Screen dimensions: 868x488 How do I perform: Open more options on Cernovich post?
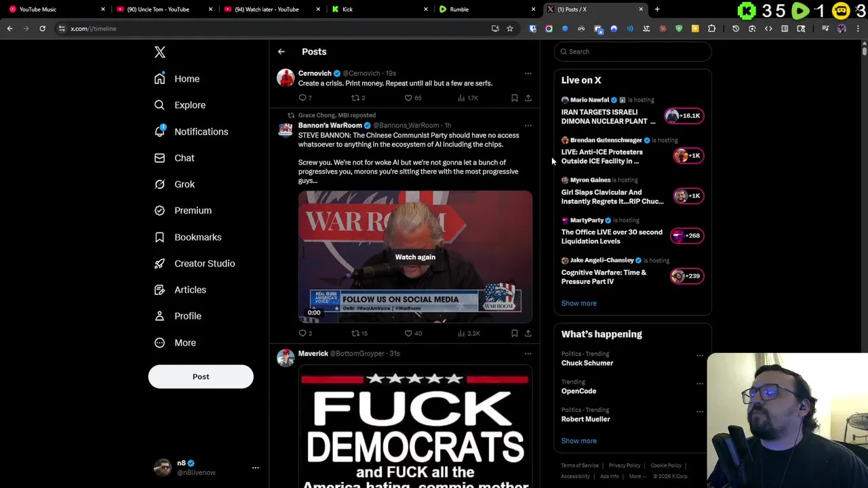[x=528, y=73]
